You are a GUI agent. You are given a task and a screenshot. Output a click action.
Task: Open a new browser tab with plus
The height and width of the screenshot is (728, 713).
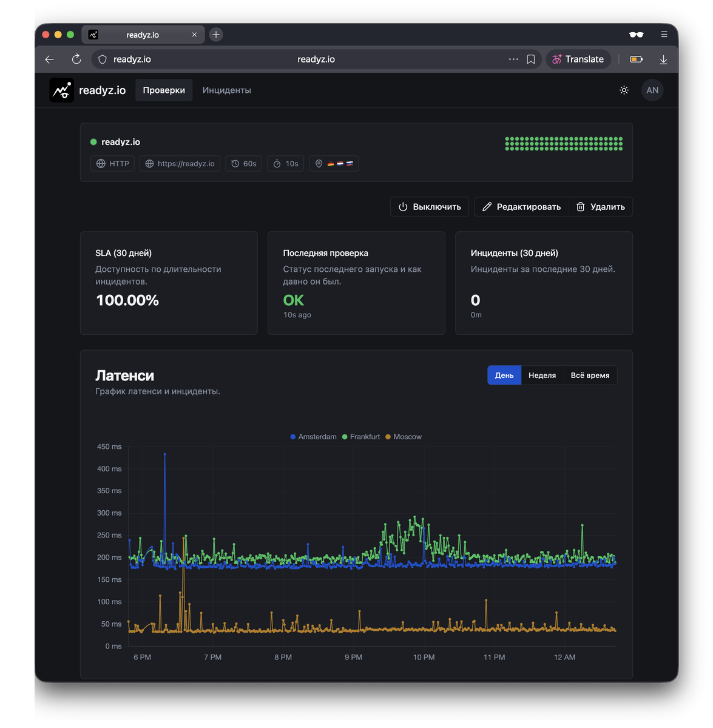216,35
